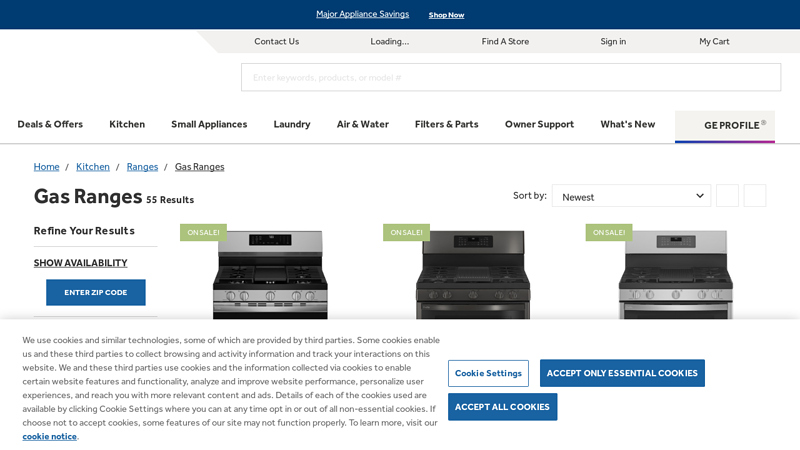Click the Gas Ranges breadcrumb
The height and width of the screenshot is (450, 800).
199,167
